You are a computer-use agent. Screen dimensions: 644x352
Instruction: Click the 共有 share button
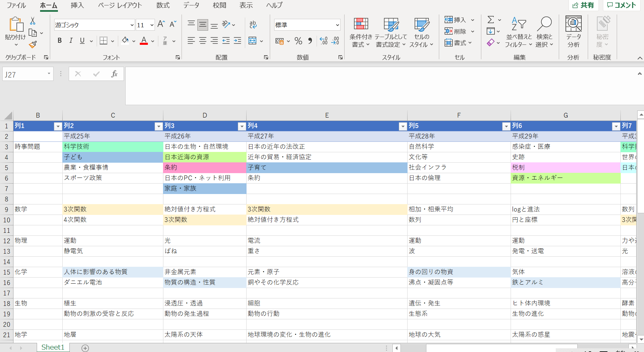coord(583,5)
